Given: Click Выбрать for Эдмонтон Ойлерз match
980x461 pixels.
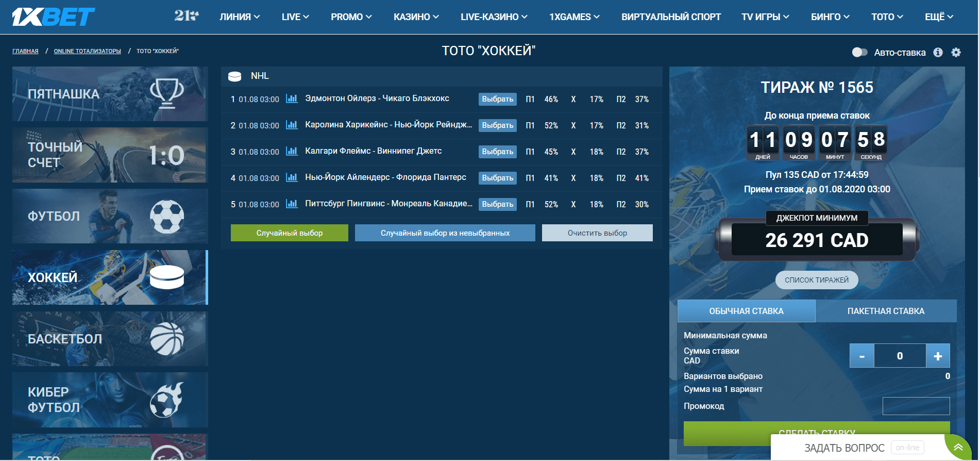Looking at the screenshot, I should (x=498, y=99).
